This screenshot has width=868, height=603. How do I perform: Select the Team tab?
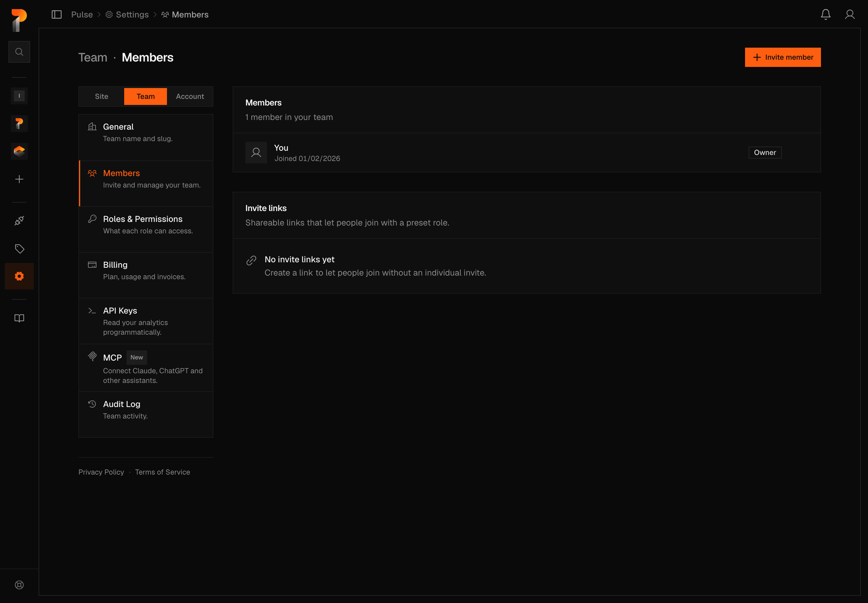pyautogui.click(x=146, y=96)
